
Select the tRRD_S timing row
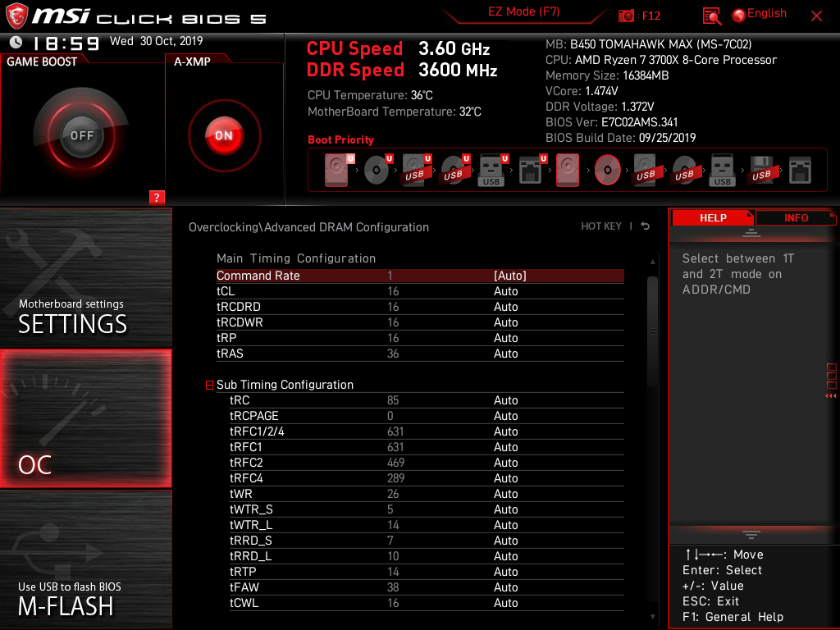[x=427, y=540]
